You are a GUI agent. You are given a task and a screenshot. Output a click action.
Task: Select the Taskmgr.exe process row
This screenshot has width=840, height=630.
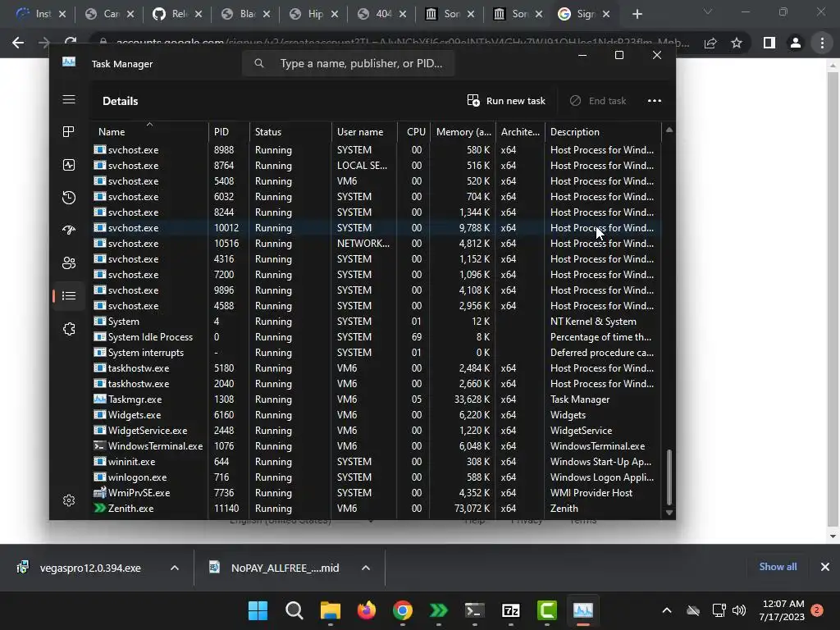[x=377, y=399]
